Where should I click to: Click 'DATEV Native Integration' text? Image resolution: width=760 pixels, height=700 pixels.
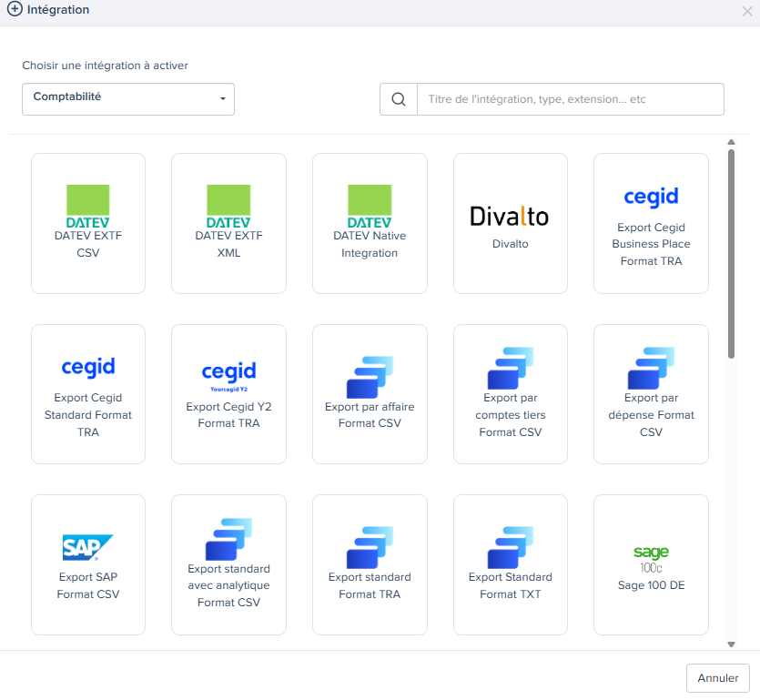(x=370, y=244)
